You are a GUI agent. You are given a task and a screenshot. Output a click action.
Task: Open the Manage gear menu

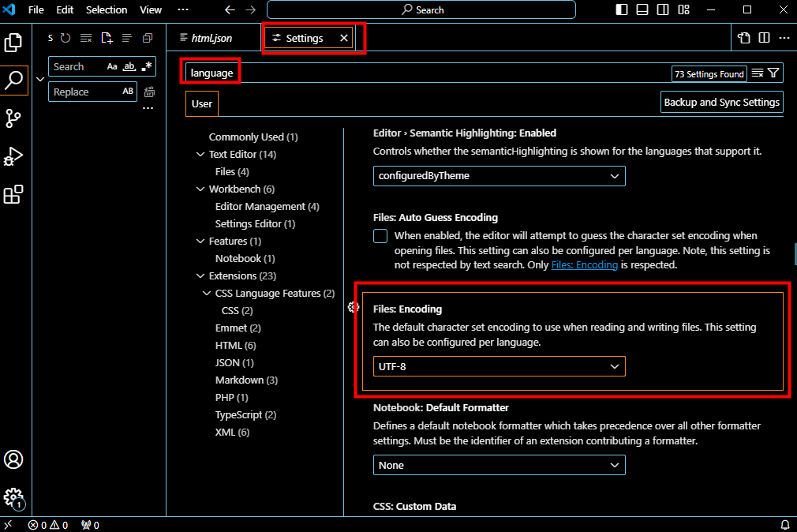(x=13, y=500)
